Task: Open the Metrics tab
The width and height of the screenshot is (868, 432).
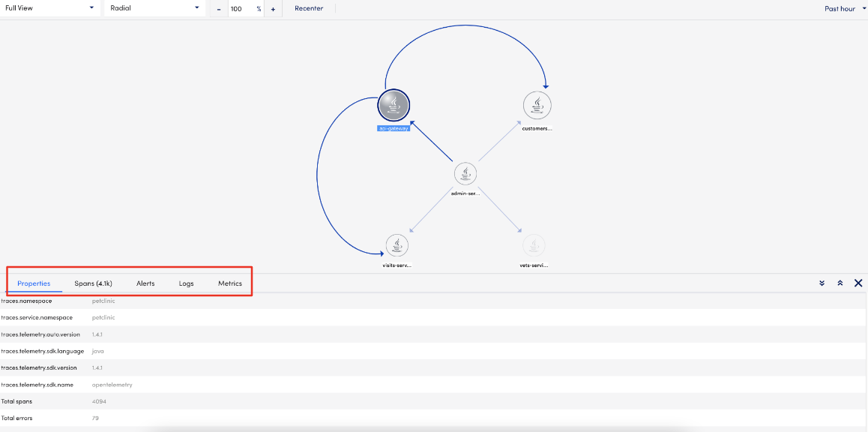Action: click(x=229, y=283)
